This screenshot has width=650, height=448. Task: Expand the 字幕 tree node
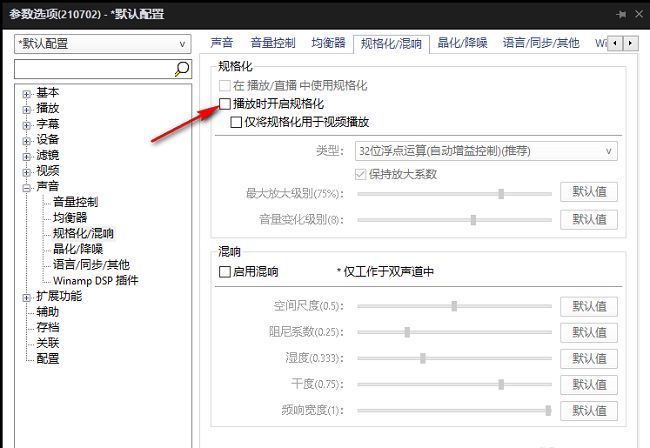(27, 124)
